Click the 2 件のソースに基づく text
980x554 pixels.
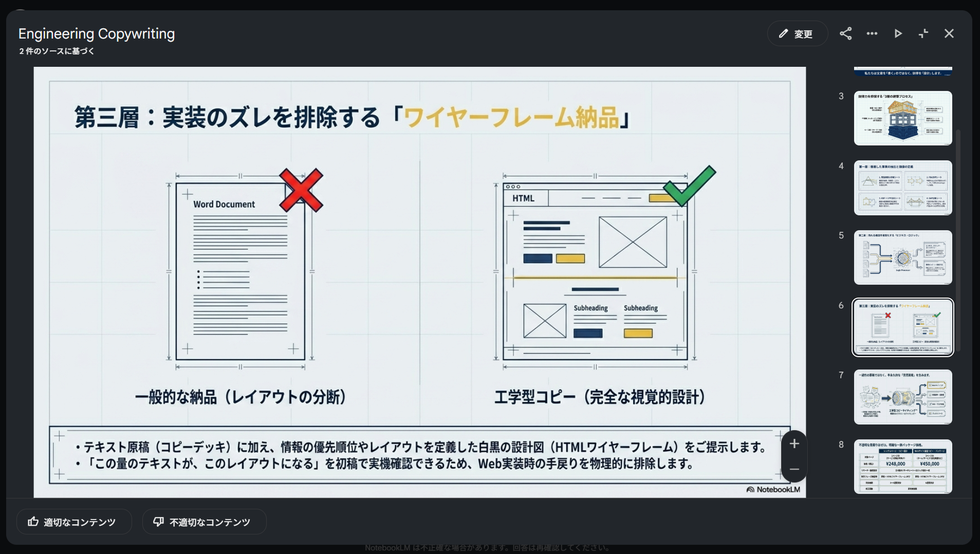57,51
